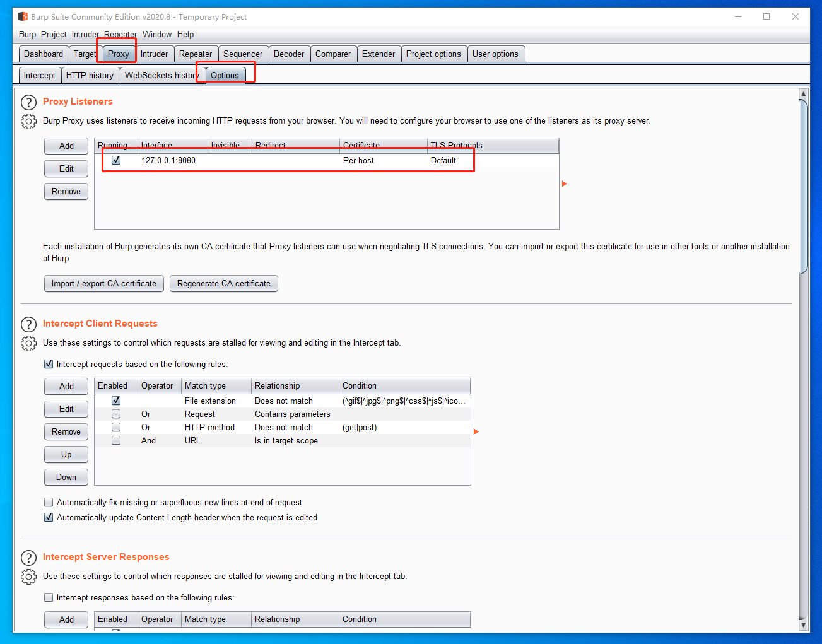Enable automatic fixing of missing new lines
Image resolution: width=822 pixels, height=644 pixels.
[49, 502]
